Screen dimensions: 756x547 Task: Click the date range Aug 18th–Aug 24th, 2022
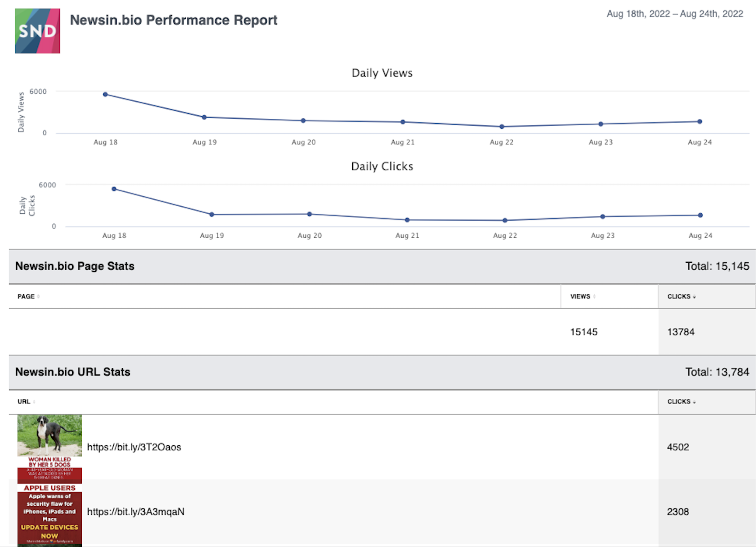coord(675,14)
